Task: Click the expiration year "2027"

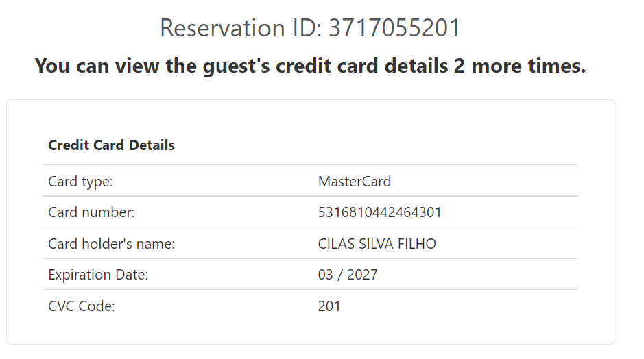Action: (362, 275)
